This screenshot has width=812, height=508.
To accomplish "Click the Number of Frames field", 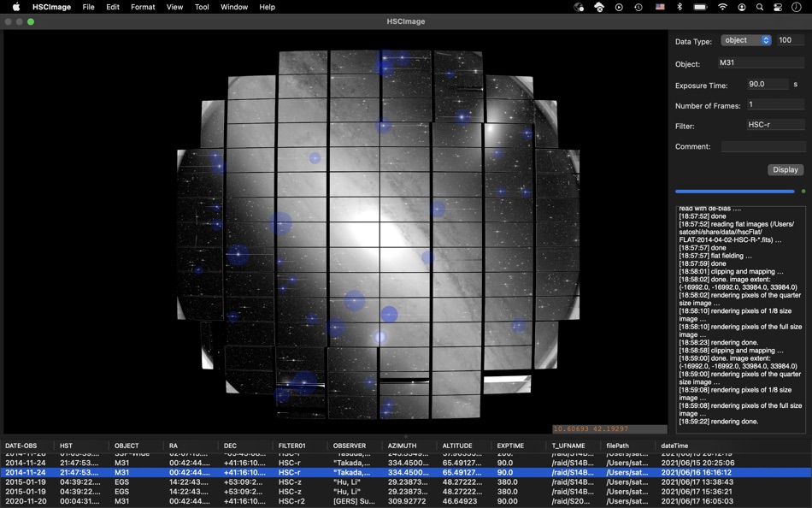I will click(x=775, y=104).
